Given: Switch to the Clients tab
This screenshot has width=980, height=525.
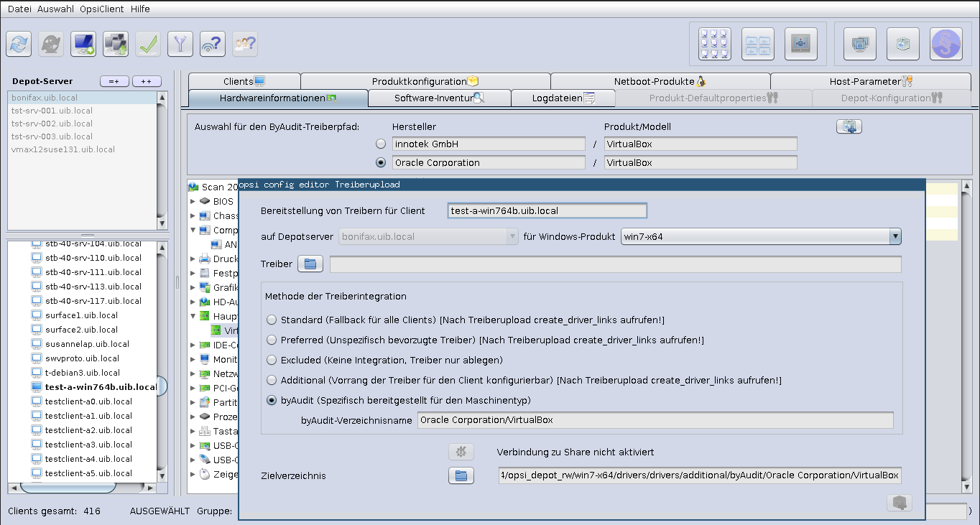Looking at the screenshot, I should click(x=244, y=81).
